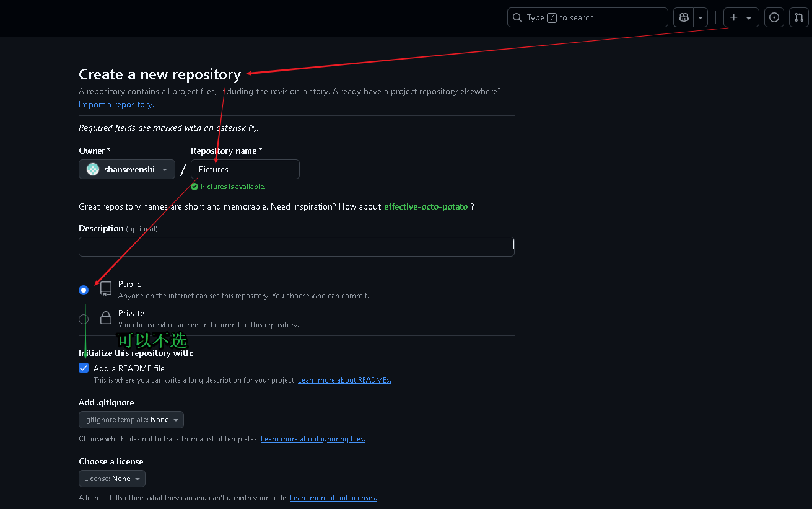Viewport: 812px width, 509px height.
Task: Use the suggested name effective-octo-potato
Action: (426, 206)
